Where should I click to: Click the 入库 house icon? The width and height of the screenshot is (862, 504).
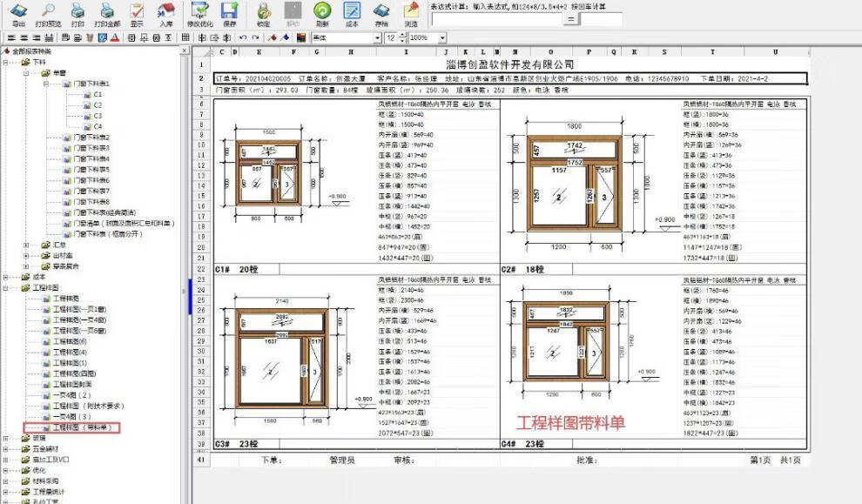point(165,11)
